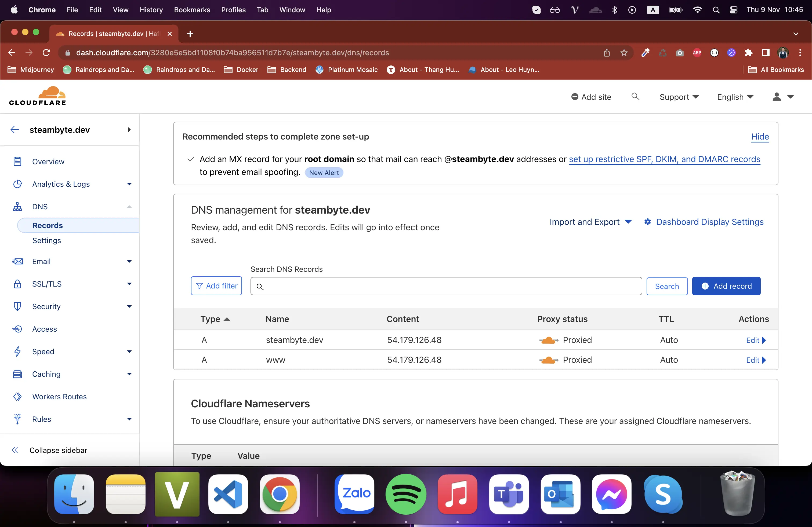Click the Speed lightning bolt icon
This screenshot has width=812, height=527.
[x=17, y=352]
